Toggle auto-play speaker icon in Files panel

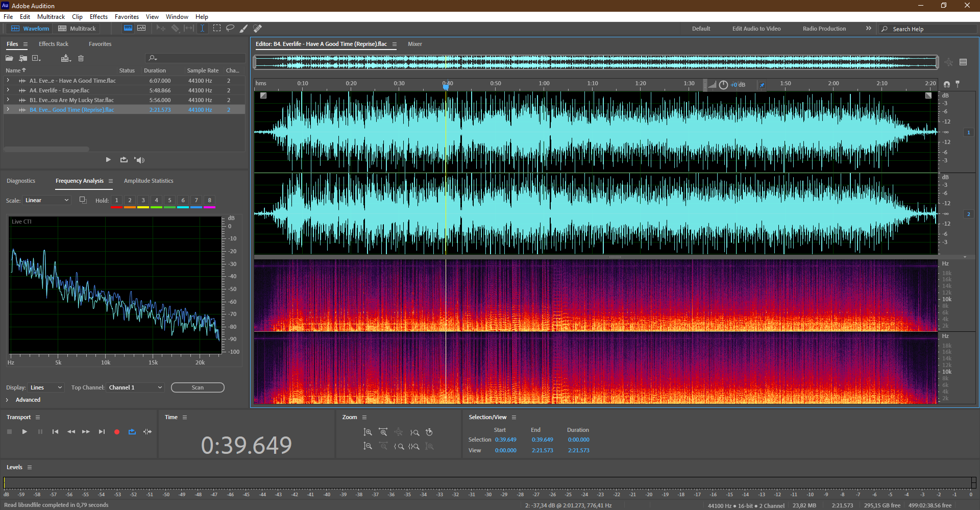click(139, 160)
